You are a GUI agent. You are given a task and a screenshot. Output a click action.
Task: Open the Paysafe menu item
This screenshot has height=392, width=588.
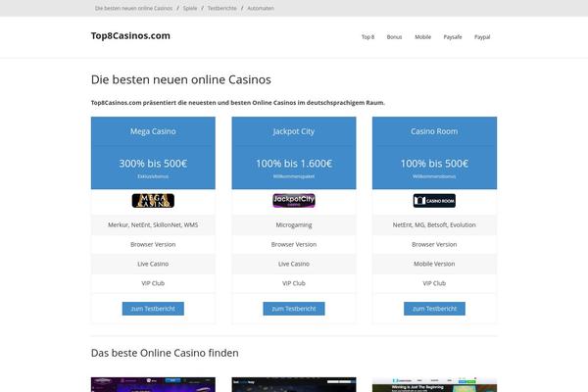[453, 37]
